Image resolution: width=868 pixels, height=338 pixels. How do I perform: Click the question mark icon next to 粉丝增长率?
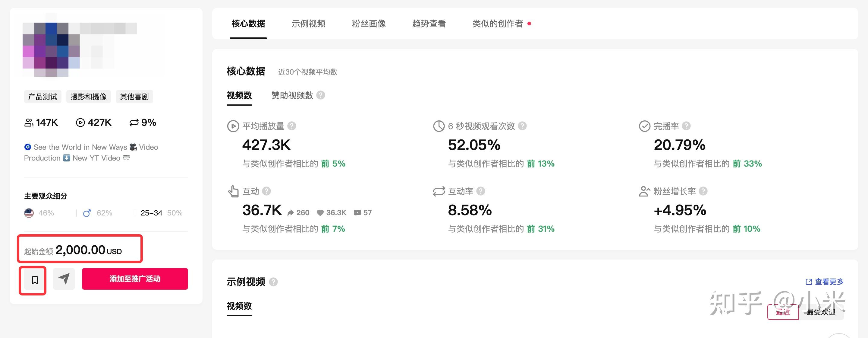pos(703,191)
